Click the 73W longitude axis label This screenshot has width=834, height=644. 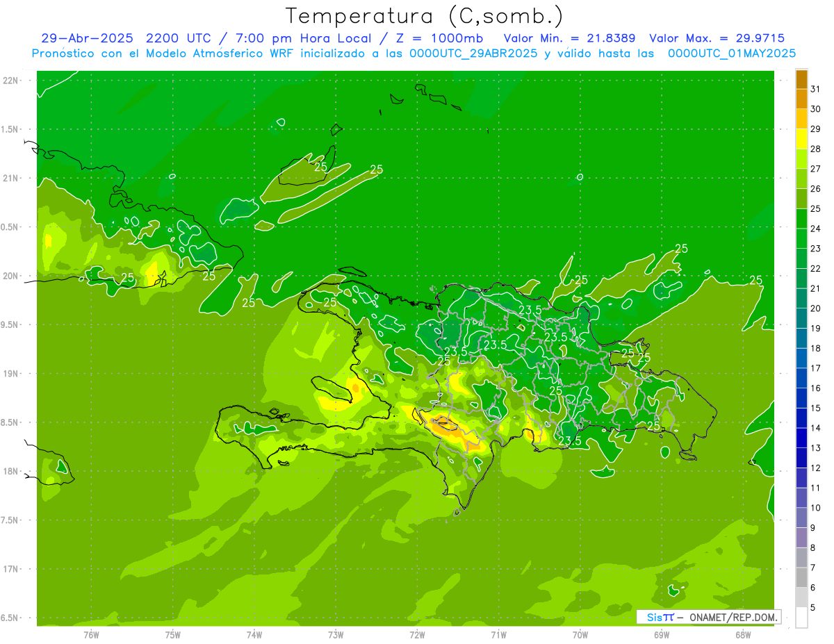[x=336, y=634]
